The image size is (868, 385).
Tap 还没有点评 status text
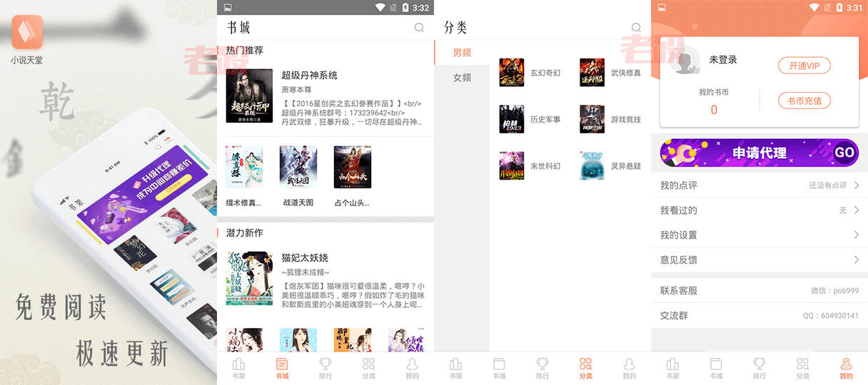[x=827, y=185]
